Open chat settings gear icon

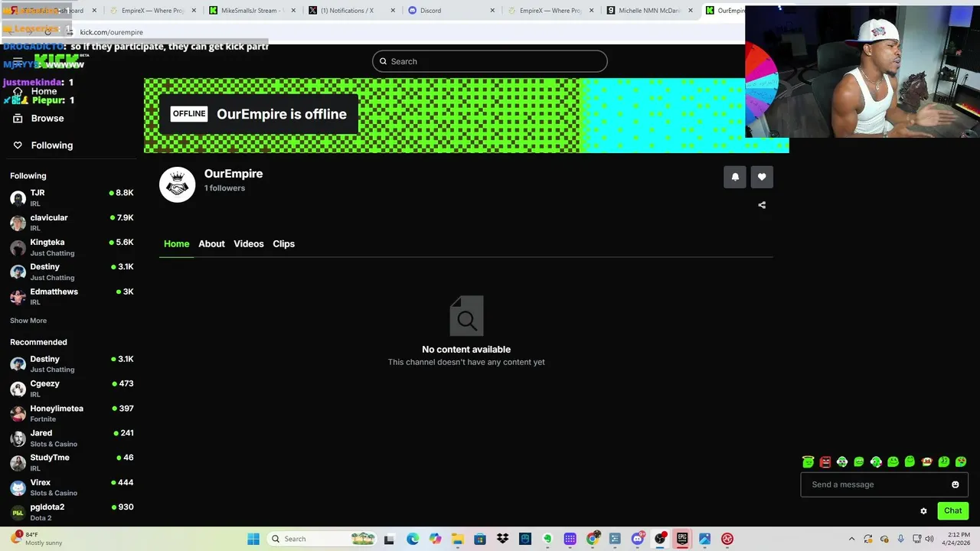[923, 511]
